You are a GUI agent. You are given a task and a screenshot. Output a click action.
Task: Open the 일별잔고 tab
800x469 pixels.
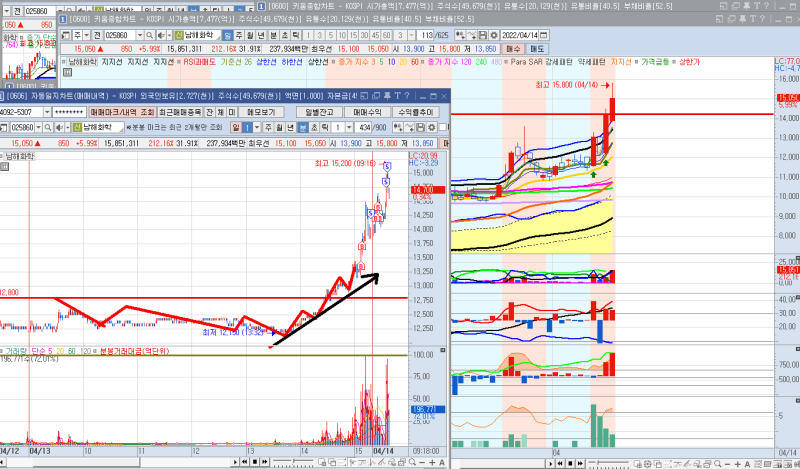coord(319,112)
